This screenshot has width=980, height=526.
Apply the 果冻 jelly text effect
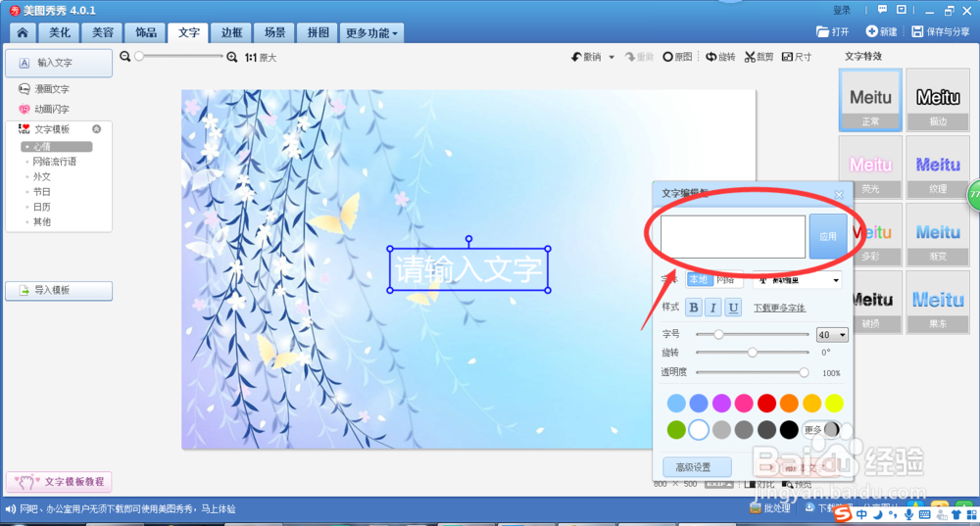coord(938,303)
